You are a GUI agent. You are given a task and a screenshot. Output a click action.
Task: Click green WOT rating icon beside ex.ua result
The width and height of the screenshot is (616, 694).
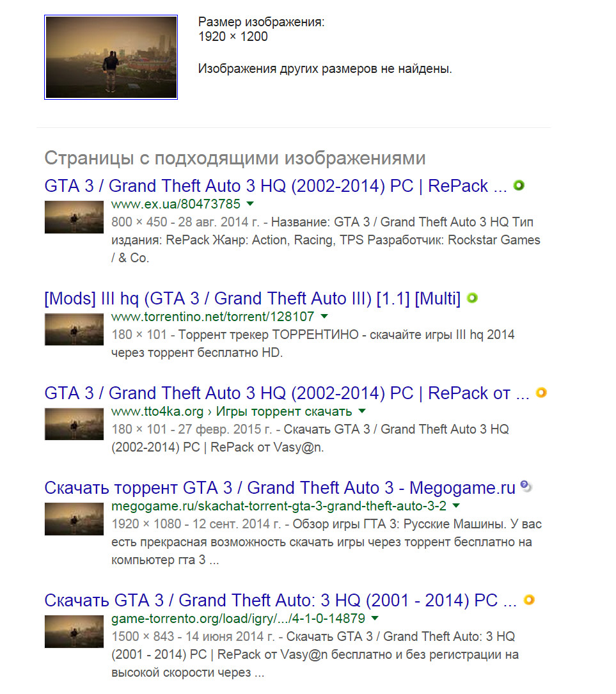pyautogui.click(x=519, y=185)
